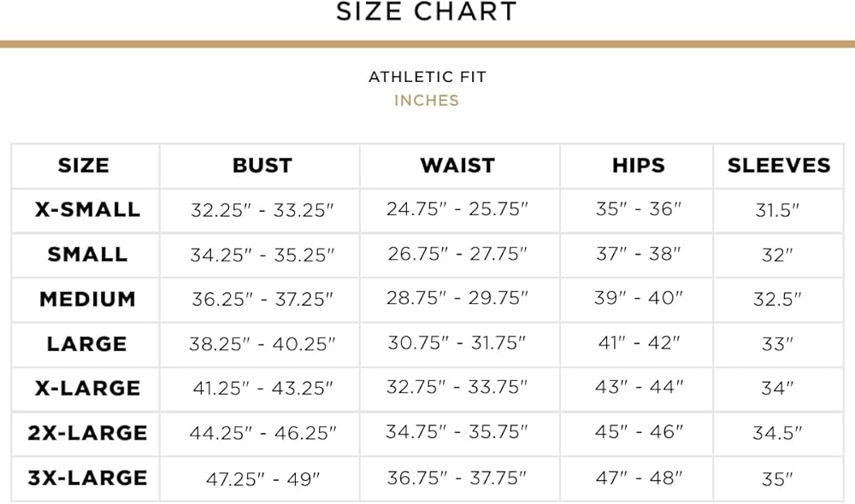Click the X-SMALL waist value 24.75" - 25.75"
Viewport: 855px width, 504px height.
[457, 209]
